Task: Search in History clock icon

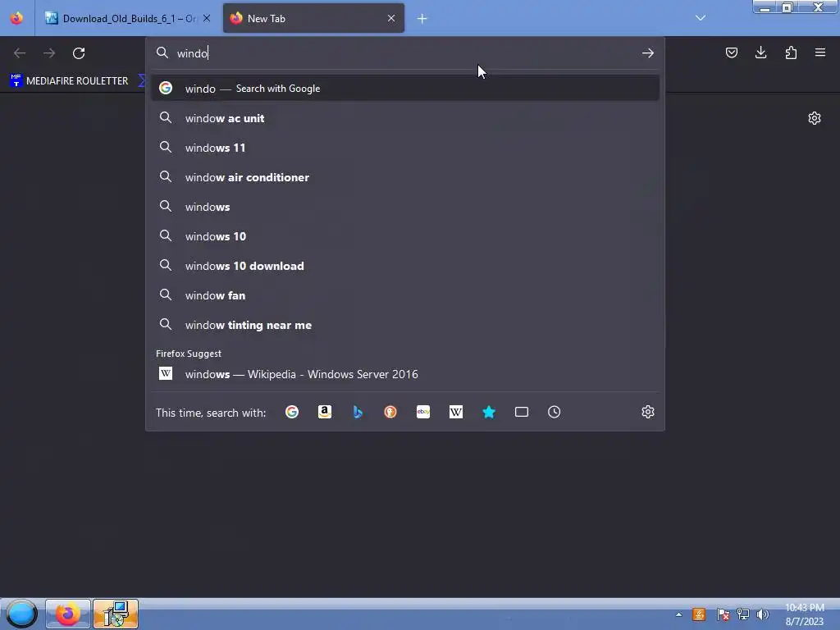Action: tap(555, 412)
